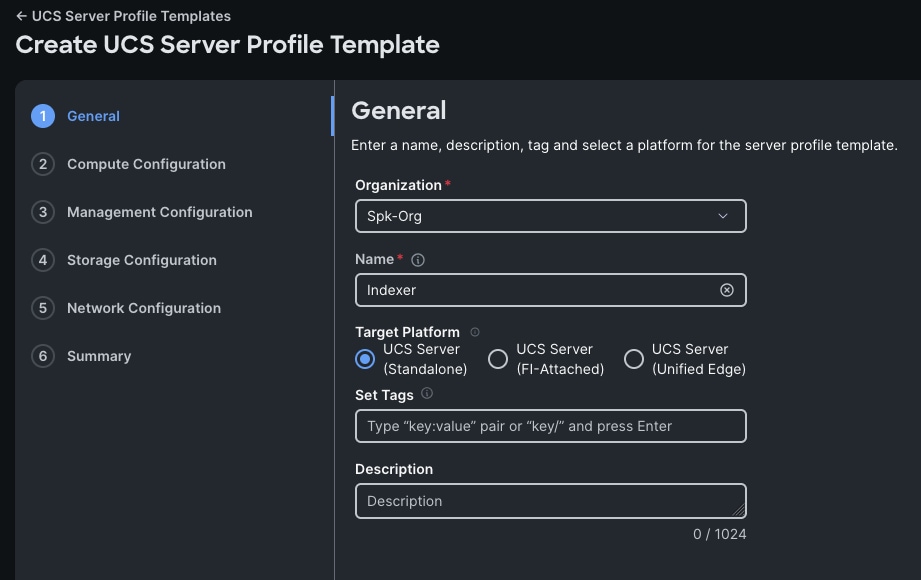Open Storage Configuration step
Screen dimensions: 921x580
141,260
